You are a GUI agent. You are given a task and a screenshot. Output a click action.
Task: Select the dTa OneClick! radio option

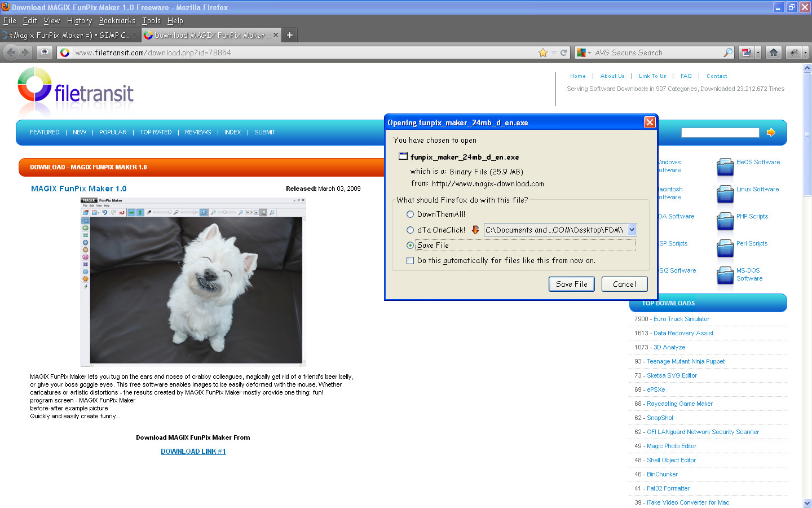[x=410, y=230]
